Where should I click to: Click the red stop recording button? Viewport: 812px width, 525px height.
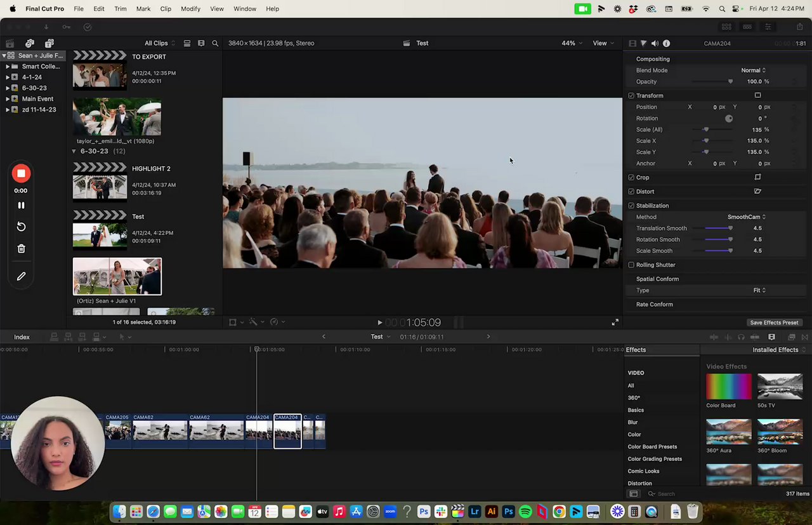[x=21, y=173]
